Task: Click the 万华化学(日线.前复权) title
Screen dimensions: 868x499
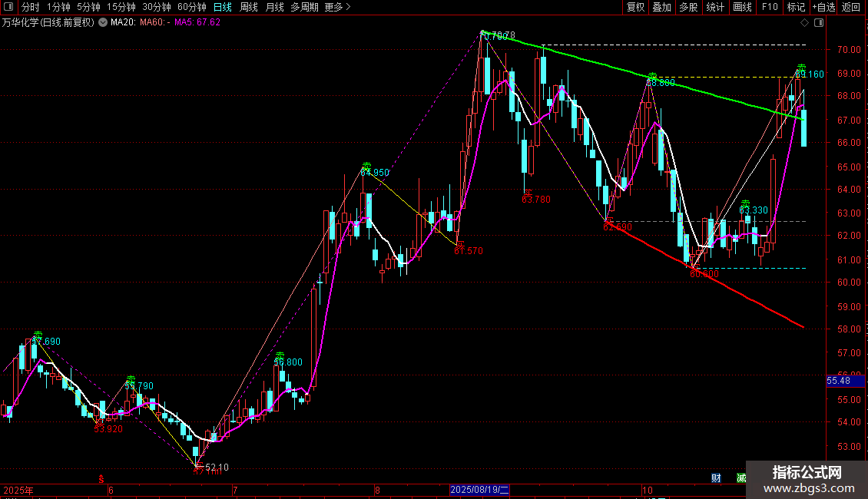Action: coord(48,23)
